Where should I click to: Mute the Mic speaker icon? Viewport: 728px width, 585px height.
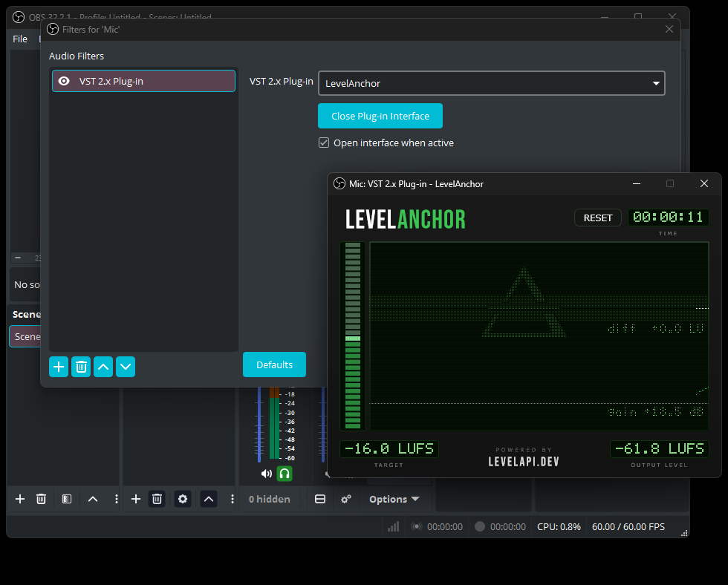click(267, 474)
